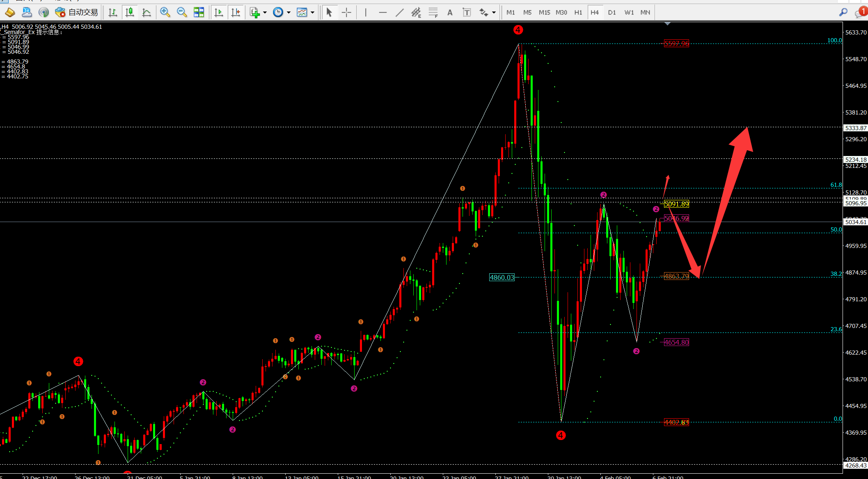Select the horizontal line drawing tool
The height and width of the screenshot is (479, 868).
[382, 12]
